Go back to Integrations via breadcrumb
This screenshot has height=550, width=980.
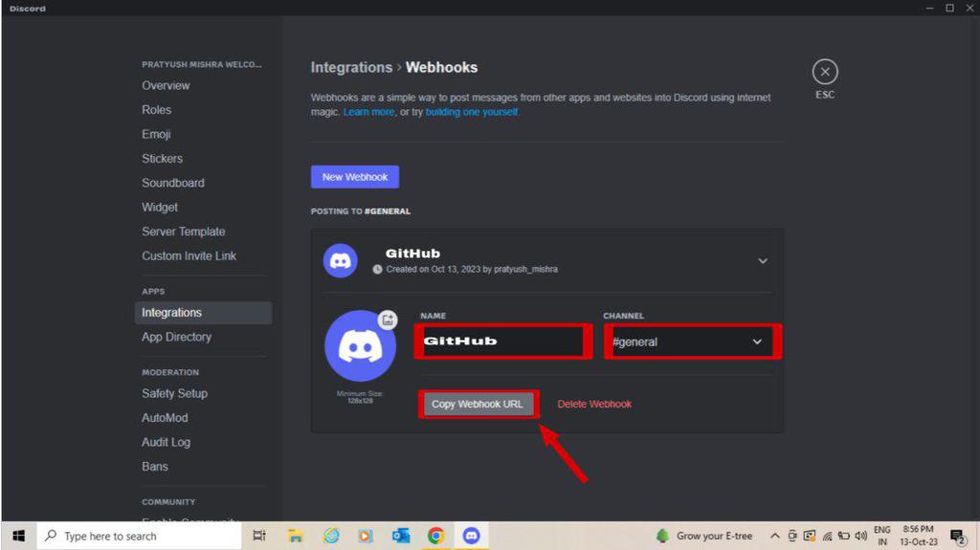tap(351, 68)
